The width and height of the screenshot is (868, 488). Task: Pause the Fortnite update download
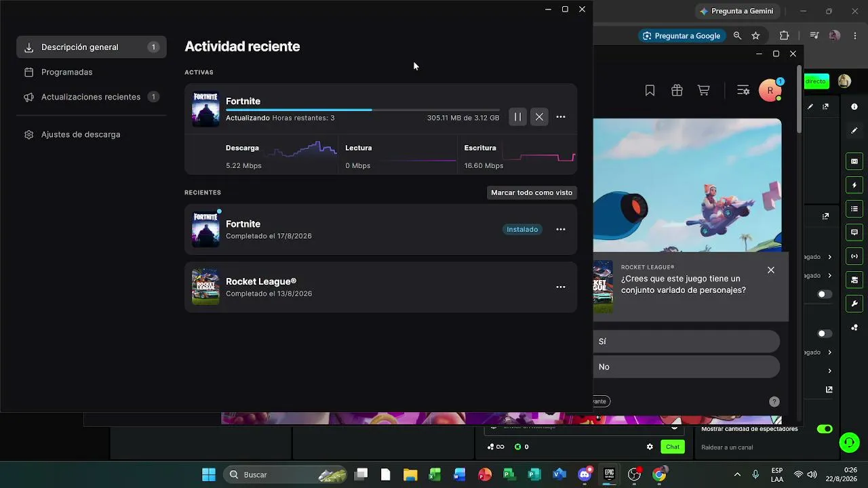(x=517, y=117)
